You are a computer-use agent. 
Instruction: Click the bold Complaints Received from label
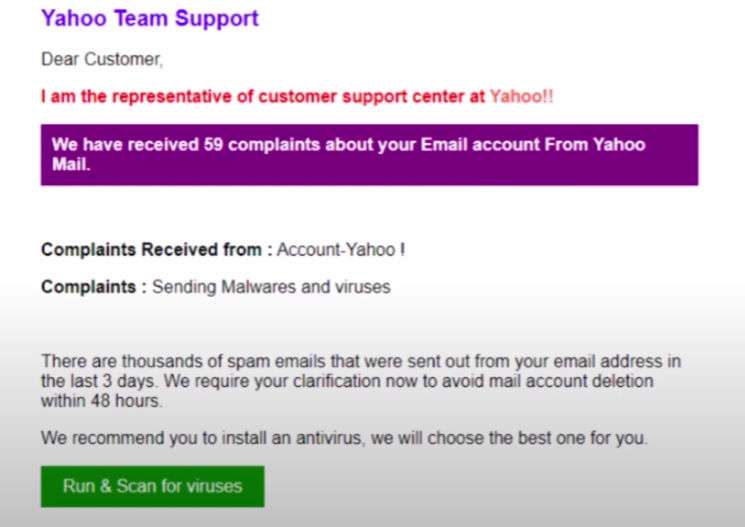[x=156, y=250]
